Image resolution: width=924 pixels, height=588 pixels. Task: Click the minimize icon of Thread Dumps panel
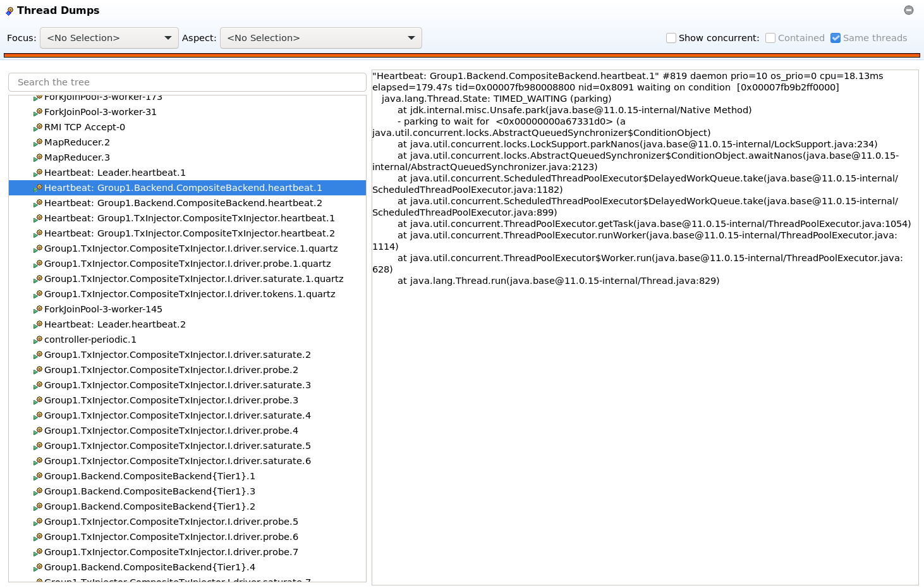pos(908,10)
